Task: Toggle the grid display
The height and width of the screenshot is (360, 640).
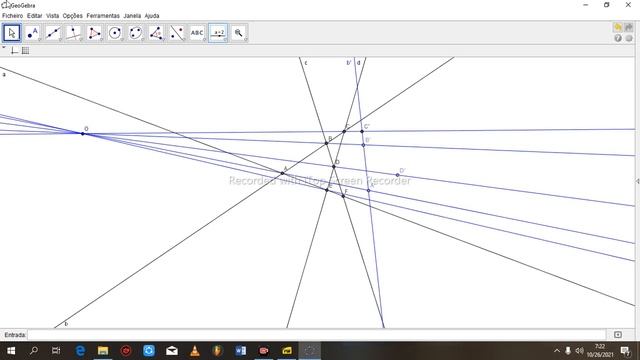Action: coord(25,51)
